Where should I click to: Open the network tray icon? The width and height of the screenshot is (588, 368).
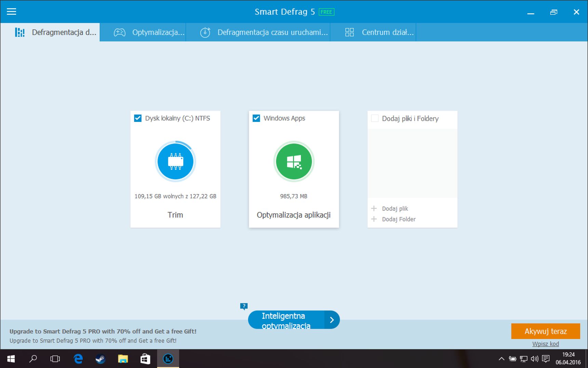[523, 359]
